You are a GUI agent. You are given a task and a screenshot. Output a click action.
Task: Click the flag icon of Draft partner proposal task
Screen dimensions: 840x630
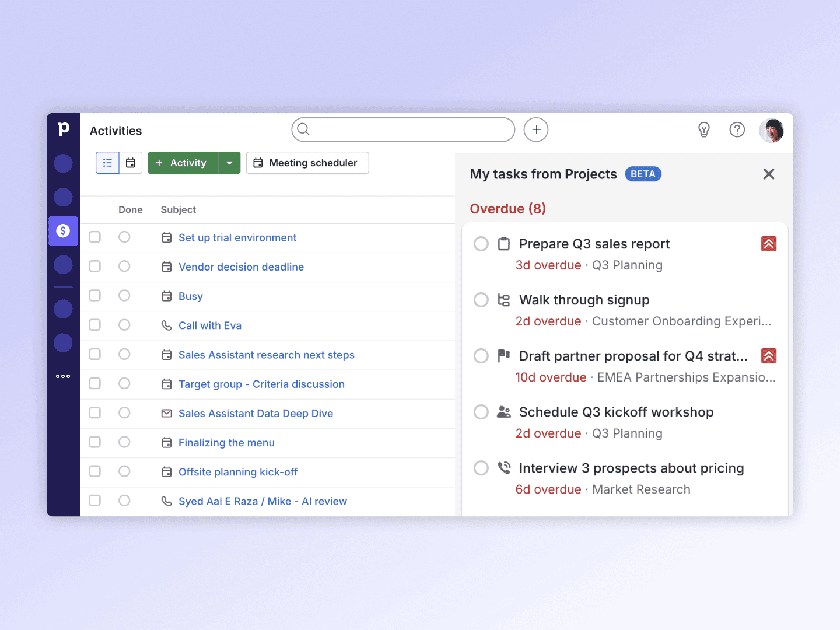[504, 356]
